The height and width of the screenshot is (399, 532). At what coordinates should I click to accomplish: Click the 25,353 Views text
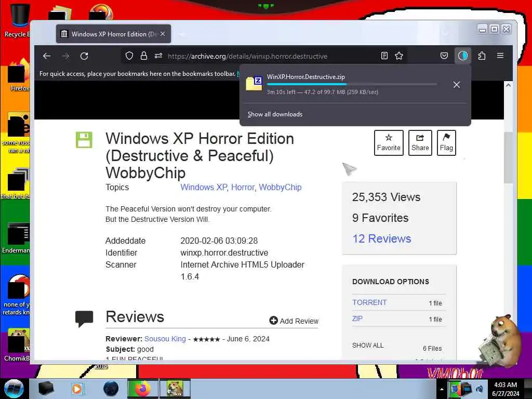point(386,197)
